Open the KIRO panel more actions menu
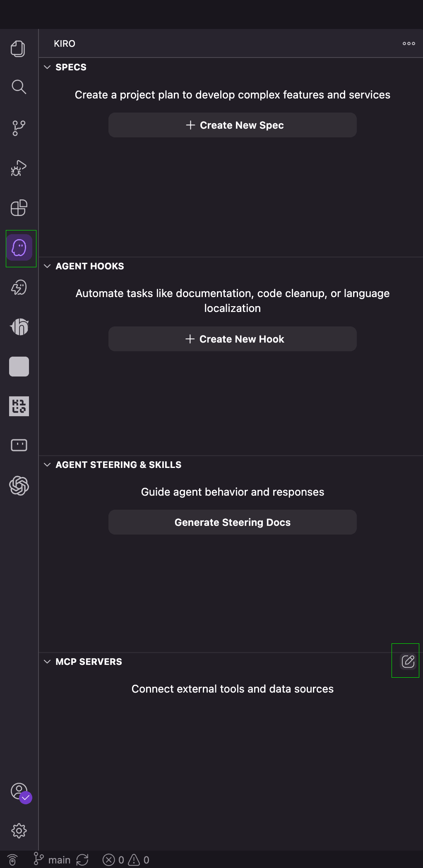 (408, 43)
